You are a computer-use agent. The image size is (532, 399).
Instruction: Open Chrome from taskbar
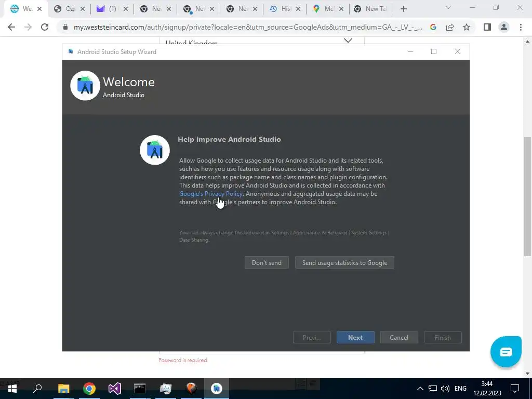point(89,389)
